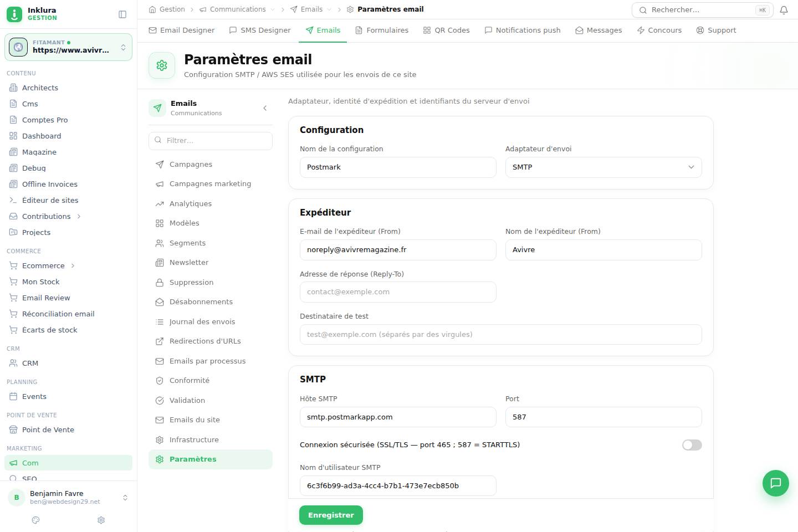798x532 pixels.
Task: Open Conformité shield icon item
Action: click(x=160, y=381)
